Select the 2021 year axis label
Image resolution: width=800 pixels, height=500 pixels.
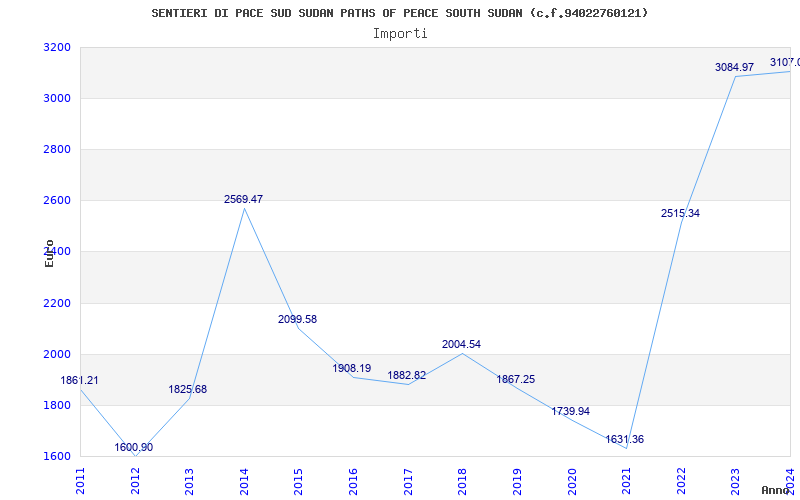coord(627,480)
